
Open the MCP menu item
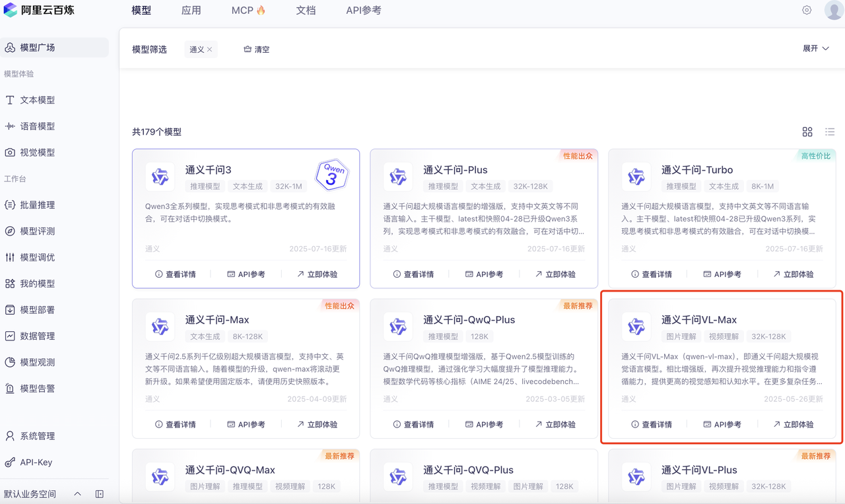(243, 10)
